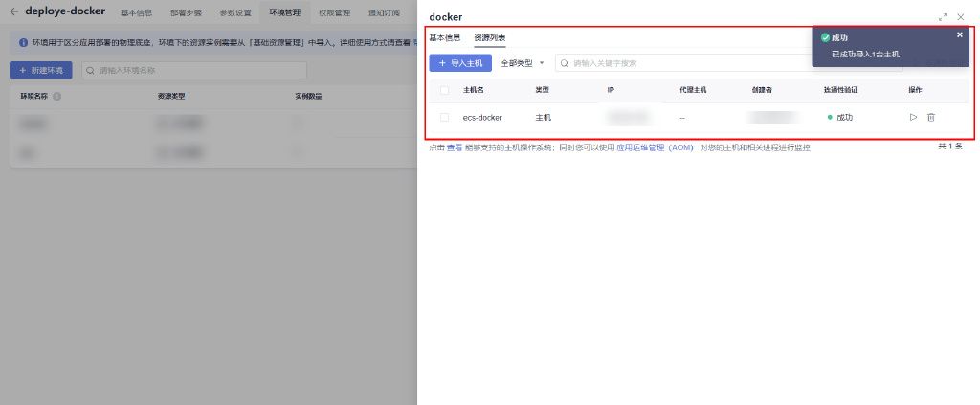Switch to 资源列表 tab in docker panel
The width and height of the screenshot is (980, 405).
pos(489,38)
